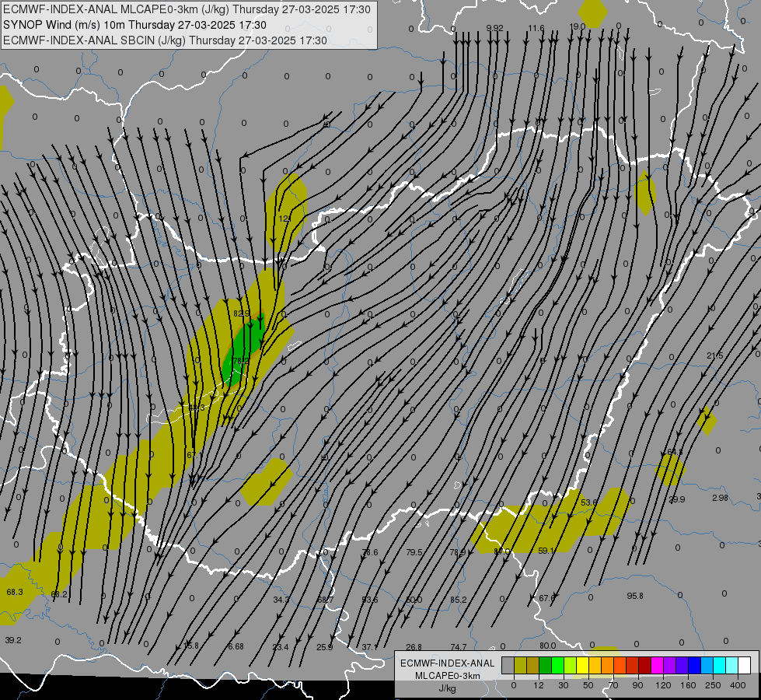Click the 25.9 map value
This screenshot has height=700, width=761.
(x=325, y=647)
